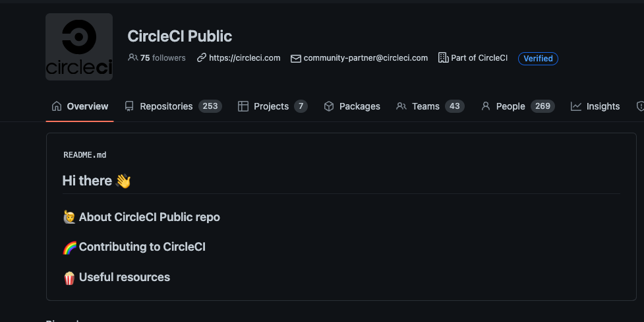644x322 pixels.
Task: Open the People tab
Action: click(x=510, y=106)
